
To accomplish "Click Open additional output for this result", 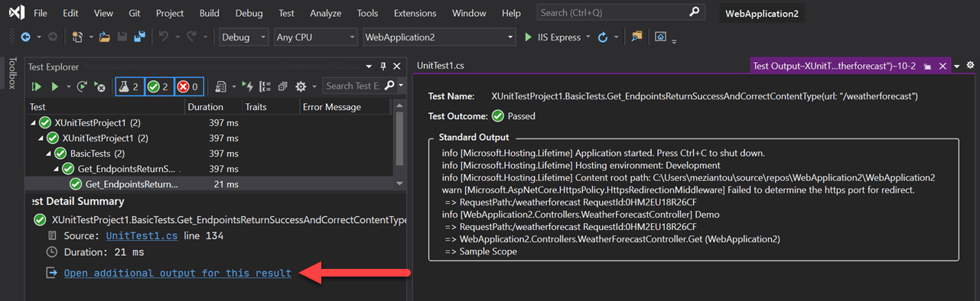I will pos(177,273).
